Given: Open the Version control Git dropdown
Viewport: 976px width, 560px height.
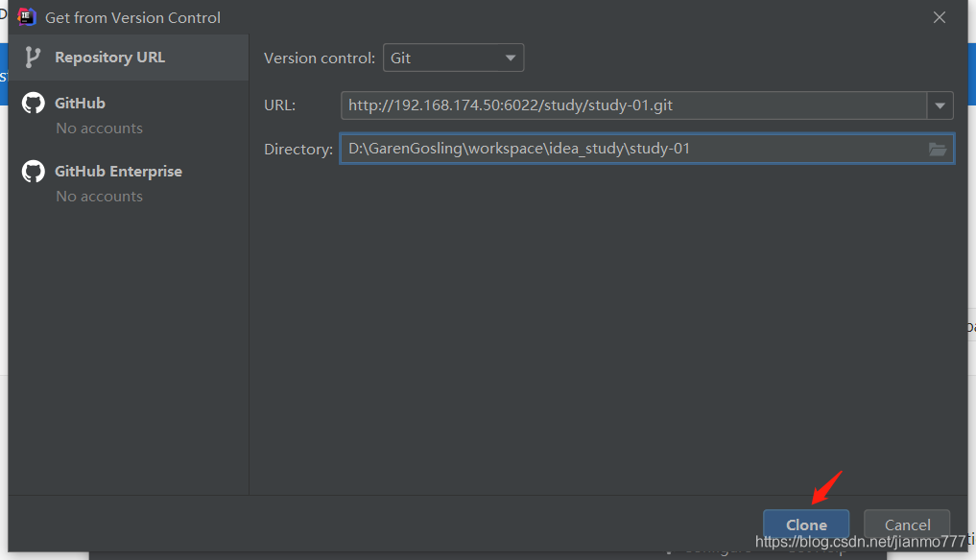Looking at the screenshot, I should (x=453, y=58).
